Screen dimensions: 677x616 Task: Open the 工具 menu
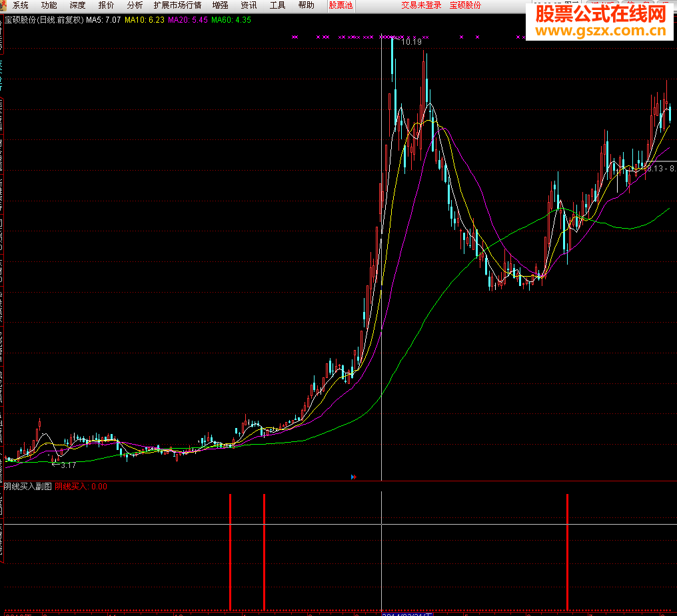(277, 5)
